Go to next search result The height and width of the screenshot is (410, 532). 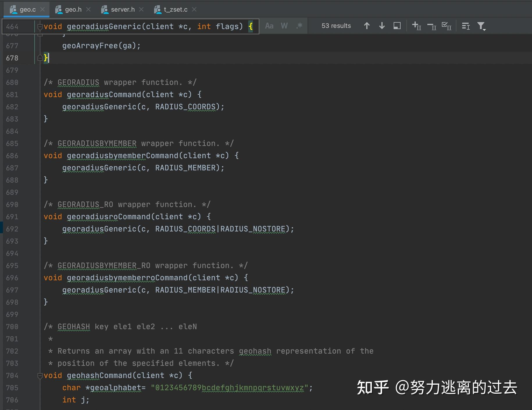(x=381, y=26)
